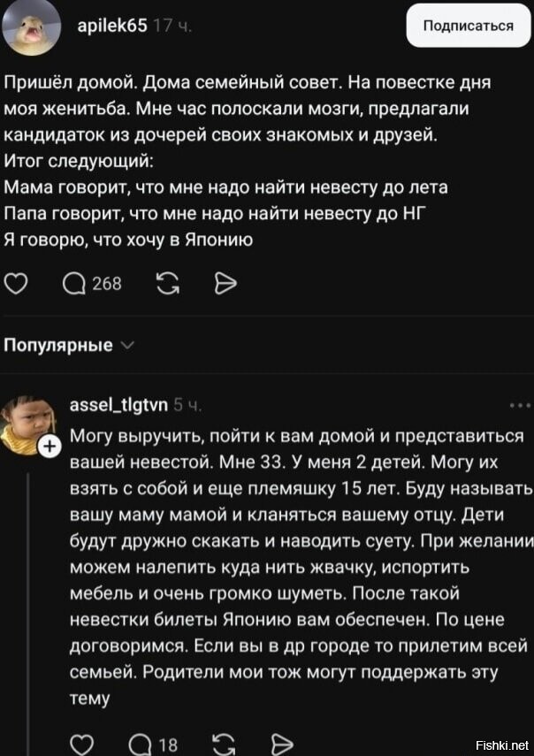Share the apilek65 post via the paper plane icon
534x756 pixels.
(x=225, y=283)
